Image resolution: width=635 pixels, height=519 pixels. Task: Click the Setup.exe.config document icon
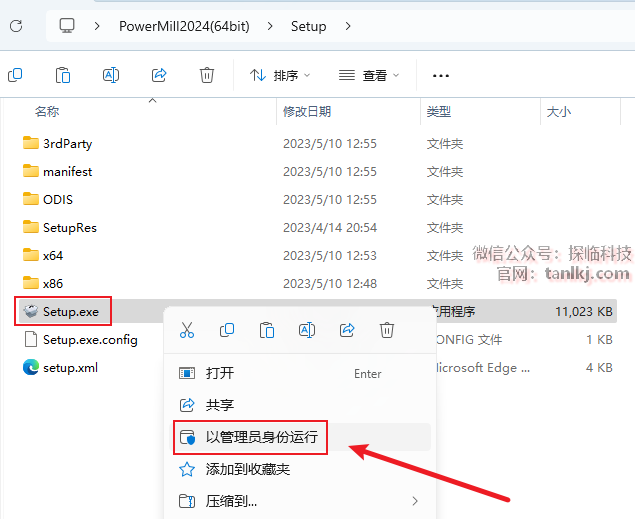click(x=31, y=339)
